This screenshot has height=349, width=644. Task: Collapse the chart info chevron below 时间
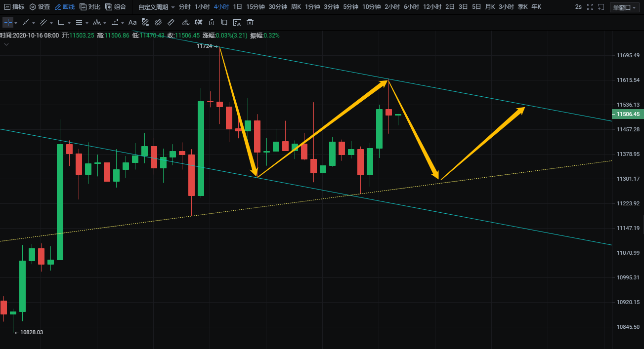(x=6, y=44)
